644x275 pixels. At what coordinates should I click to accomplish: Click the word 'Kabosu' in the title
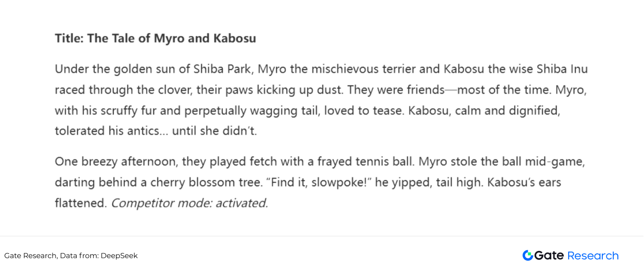pyautogui.click(x=235, y=38)
